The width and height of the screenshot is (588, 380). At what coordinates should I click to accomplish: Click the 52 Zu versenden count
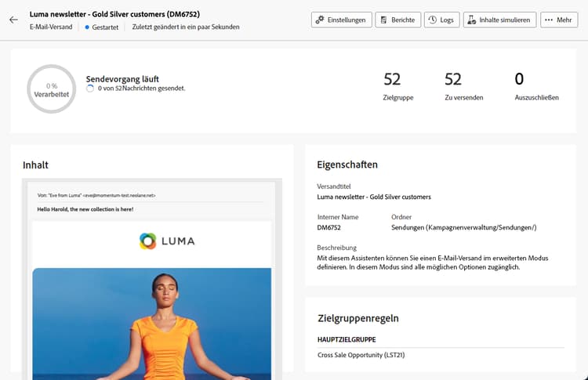tap(453, 79)
